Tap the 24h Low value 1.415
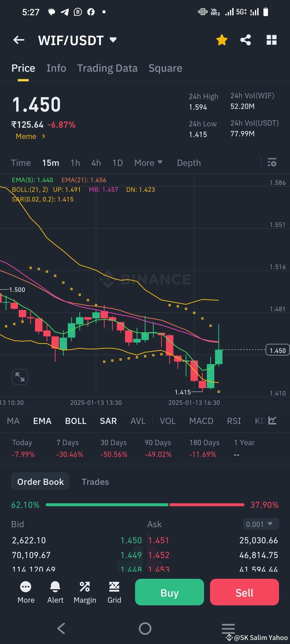This screenshot has height=644, width=290. coord(198,134)
